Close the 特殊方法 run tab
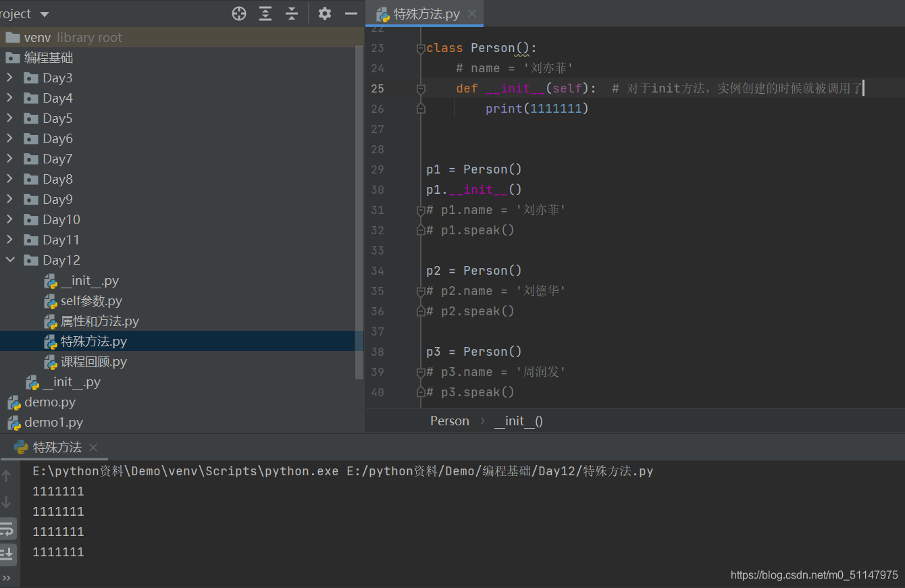905x588 pixels. click(x=93, y=448)
